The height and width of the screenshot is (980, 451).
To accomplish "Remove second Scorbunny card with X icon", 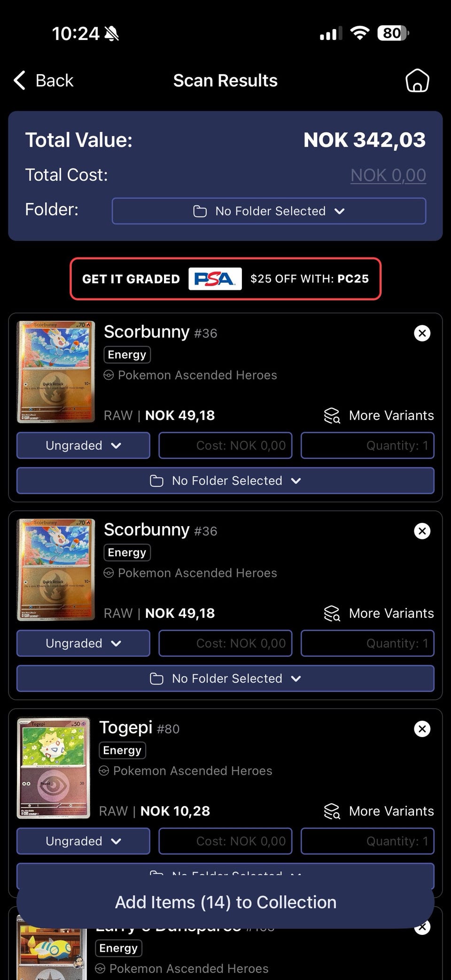I will 422,531.
